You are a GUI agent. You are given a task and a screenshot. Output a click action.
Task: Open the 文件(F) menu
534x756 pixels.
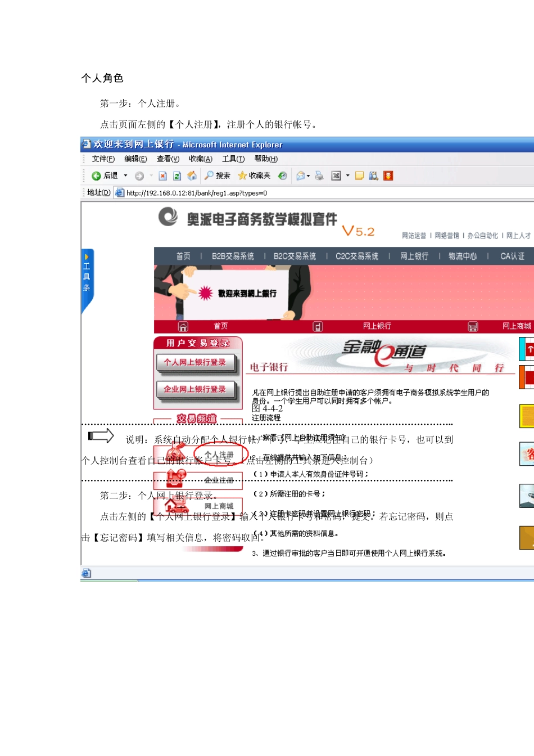103,159
